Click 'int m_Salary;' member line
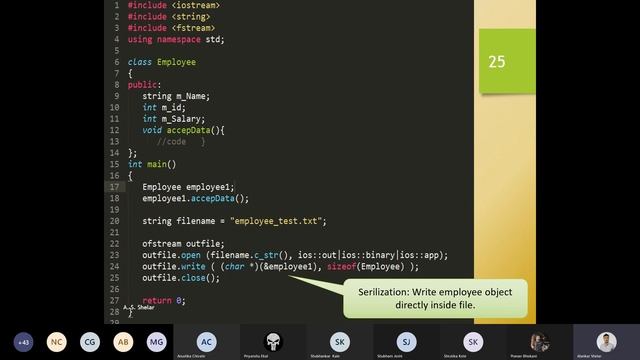 (x=174, y=119)
